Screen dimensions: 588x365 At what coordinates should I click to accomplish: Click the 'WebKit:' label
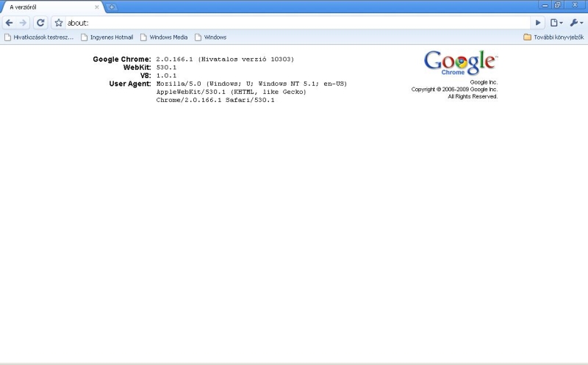click(x=137, y=68)
